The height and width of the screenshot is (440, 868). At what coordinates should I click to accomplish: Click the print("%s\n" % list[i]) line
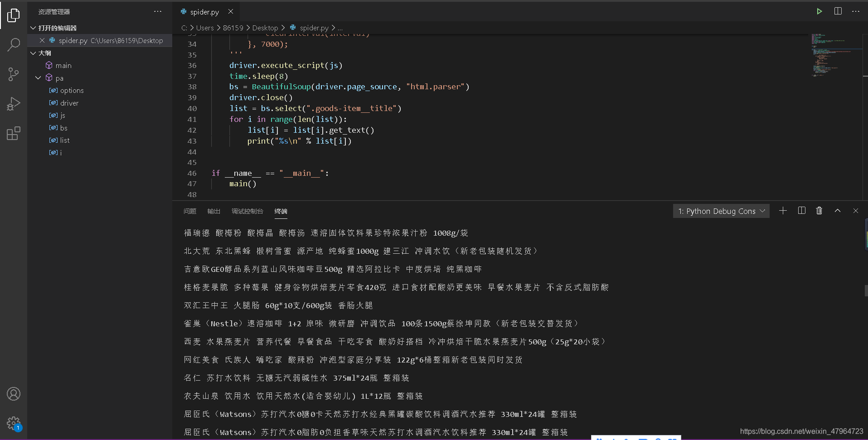point(299,141)
